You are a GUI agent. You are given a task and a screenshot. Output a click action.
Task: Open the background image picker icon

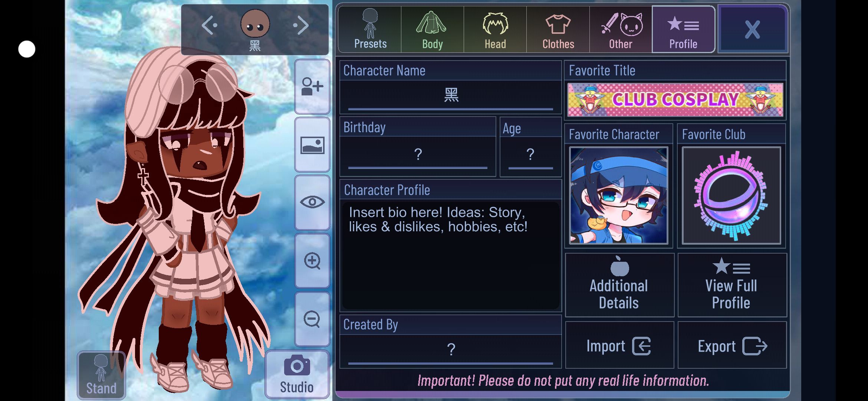coord(312,145)
